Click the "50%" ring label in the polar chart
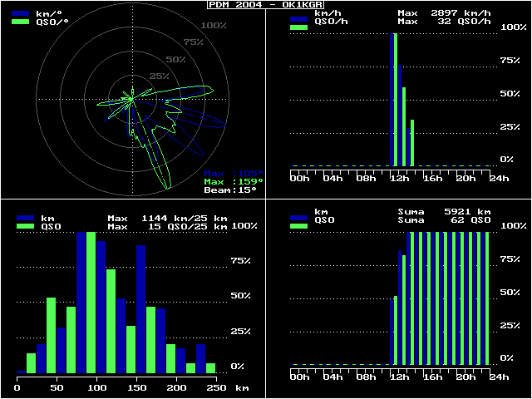532x399 pixels. pos(175,60)
